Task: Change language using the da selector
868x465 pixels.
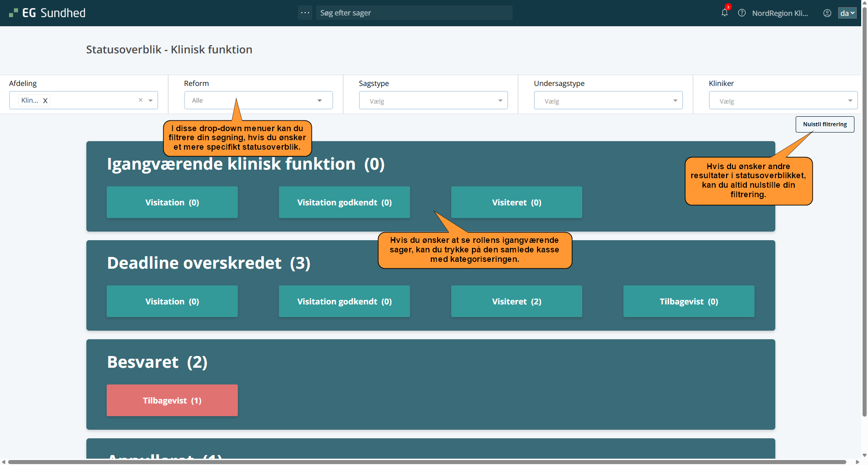Action: (x=847, y=13)
